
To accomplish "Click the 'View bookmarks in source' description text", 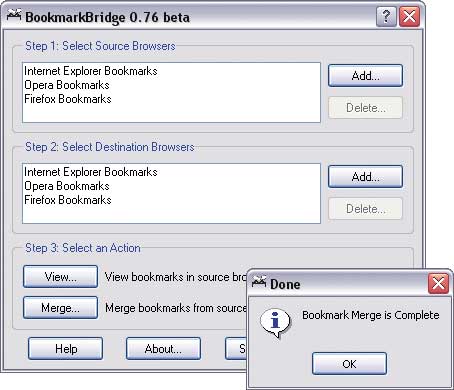I will pyautogui.click(x=176, y=277).
